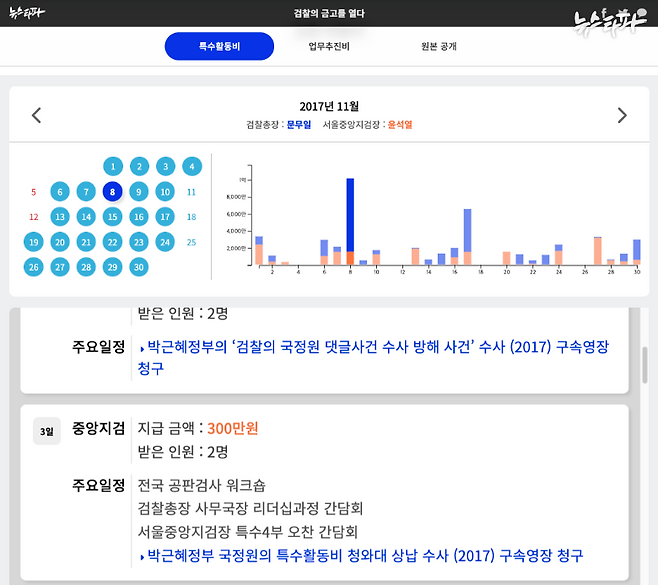This screenshot has width=658, height=585.
Task: Select day 29 in the calendar
Action: (x=112, y=267)
